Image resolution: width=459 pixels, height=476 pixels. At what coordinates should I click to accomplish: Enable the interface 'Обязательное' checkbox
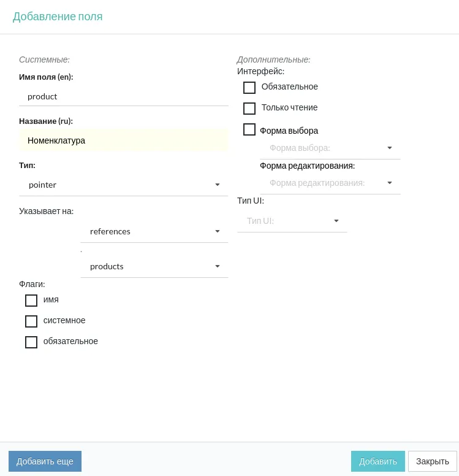tap(249, 88)
